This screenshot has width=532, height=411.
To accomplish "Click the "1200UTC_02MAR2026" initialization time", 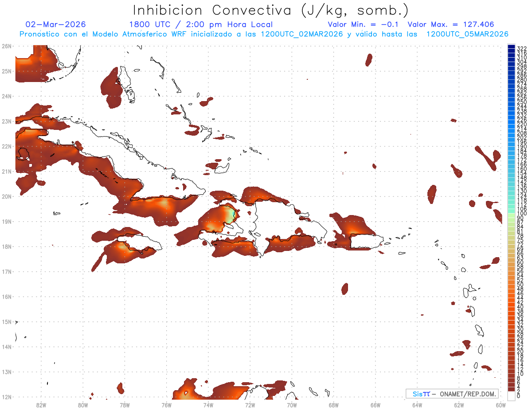I will (301, 34).
